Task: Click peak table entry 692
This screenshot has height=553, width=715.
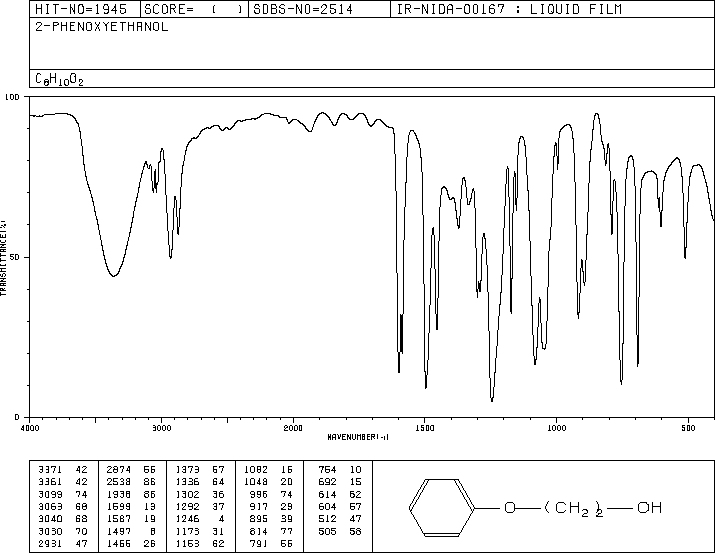Action: pyautogui.click(x=327, y=481)
